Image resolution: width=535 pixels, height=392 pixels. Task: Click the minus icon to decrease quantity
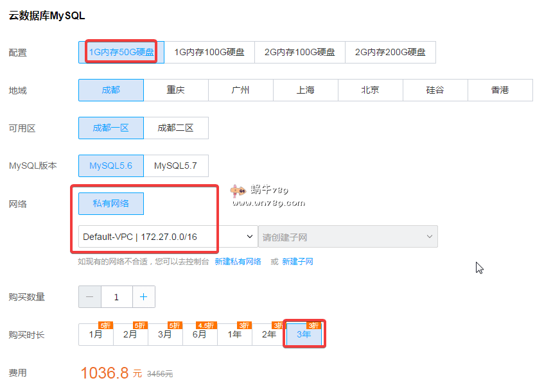[x=90, y=297]
